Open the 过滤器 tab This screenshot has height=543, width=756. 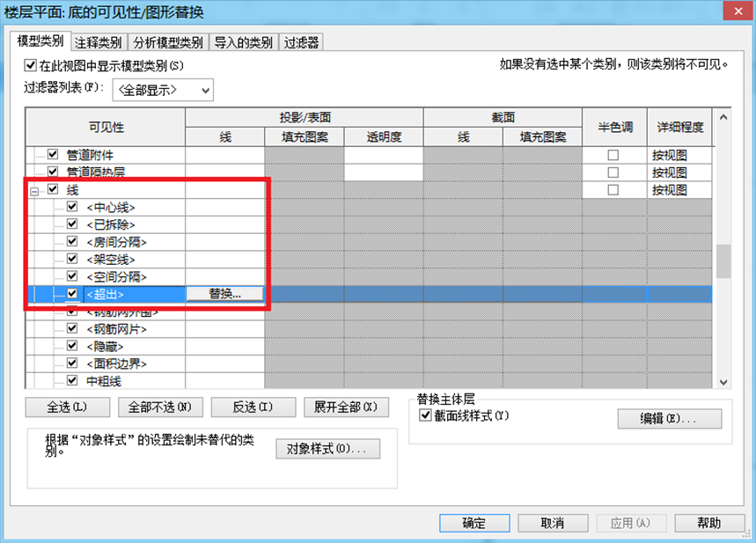[301, 42]
